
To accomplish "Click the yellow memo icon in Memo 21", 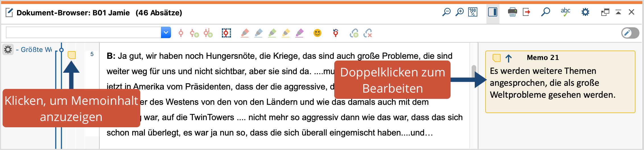I will [x=496, y=58].
